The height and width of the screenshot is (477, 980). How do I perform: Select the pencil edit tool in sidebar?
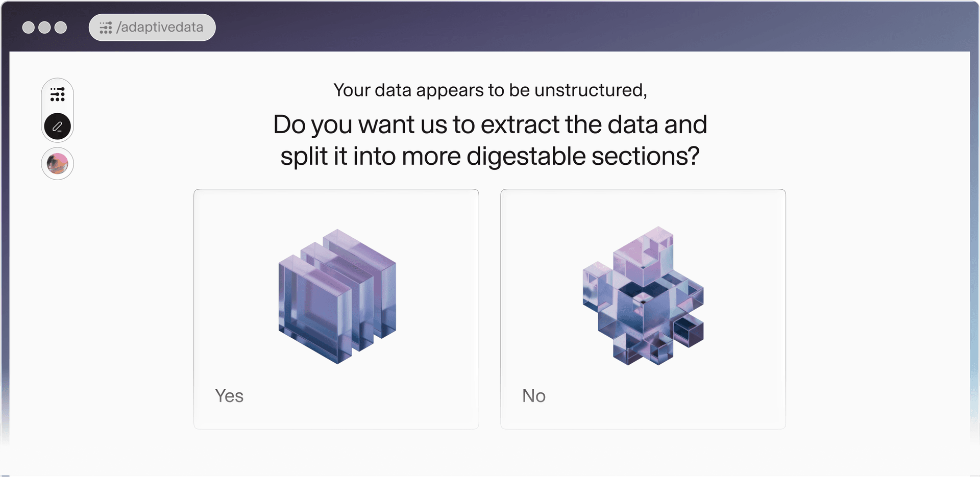point(58,127)
